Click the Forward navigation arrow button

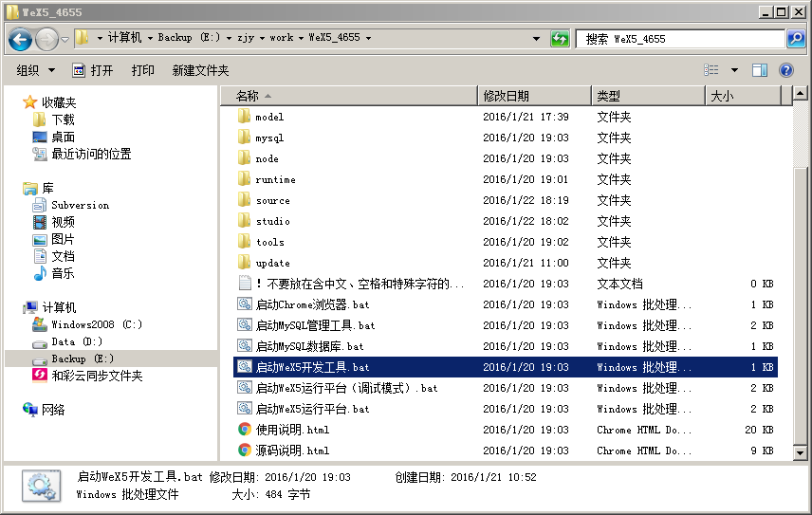46,39
